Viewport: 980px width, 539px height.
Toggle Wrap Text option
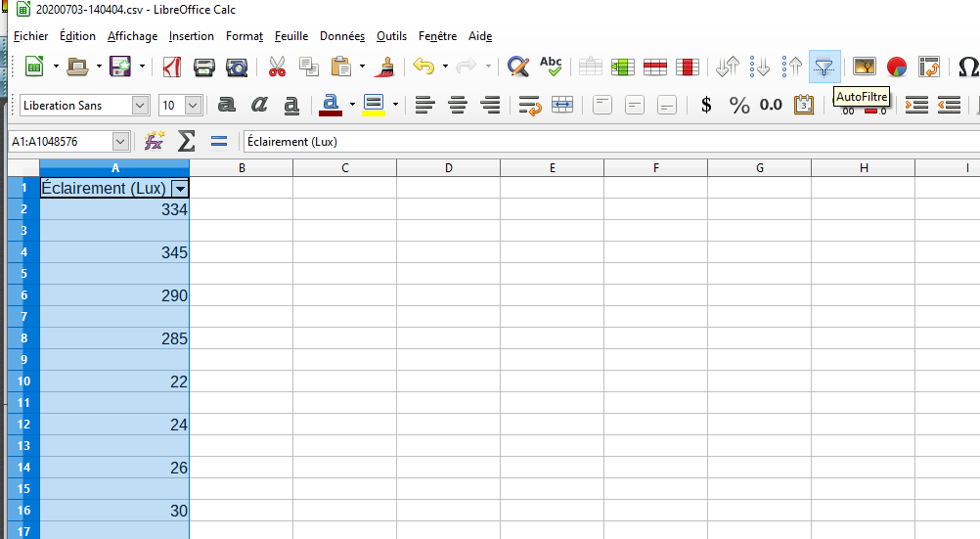[x=530, y=105]
